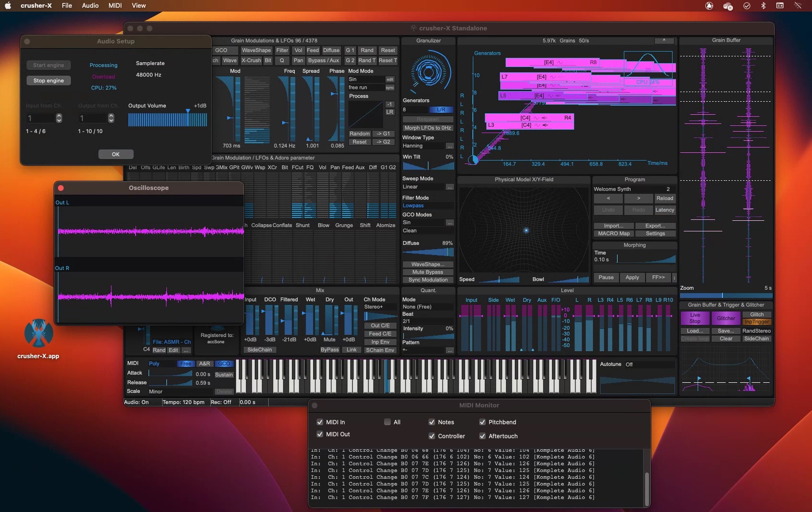
Task: Open the MIDI menu in the menu bar
Action: point(115,6)
